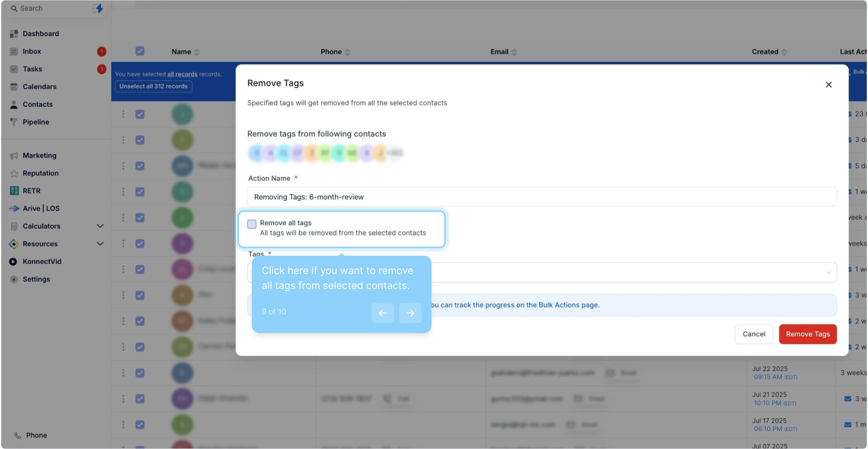
Task: Go to Contacts in the sidebar
Action: (37, 104)
